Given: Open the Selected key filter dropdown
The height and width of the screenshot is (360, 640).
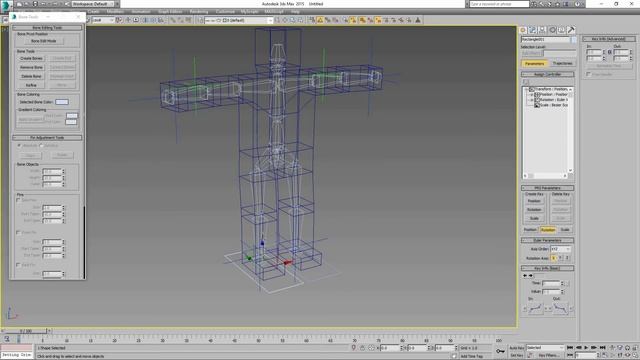Looking at the screenshot, I should pos(545,348).
